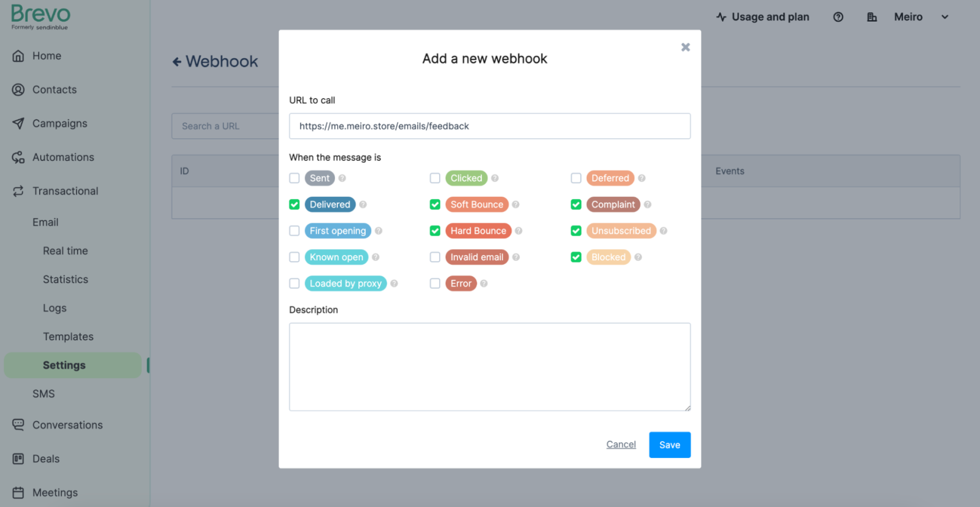Check the Clicked event checkbox

click(x=435, y=178)
